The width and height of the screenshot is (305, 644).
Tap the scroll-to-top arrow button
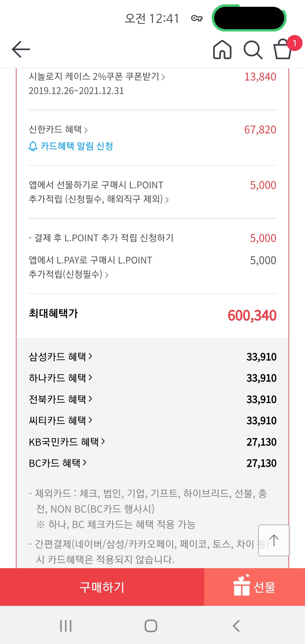(x=274, y=540)
